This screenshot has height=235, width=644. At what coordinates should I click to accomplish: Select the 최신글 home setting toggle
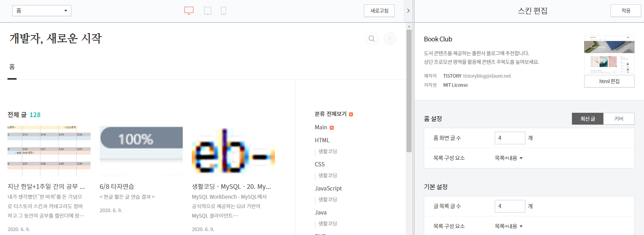click(x=588, y=119)
